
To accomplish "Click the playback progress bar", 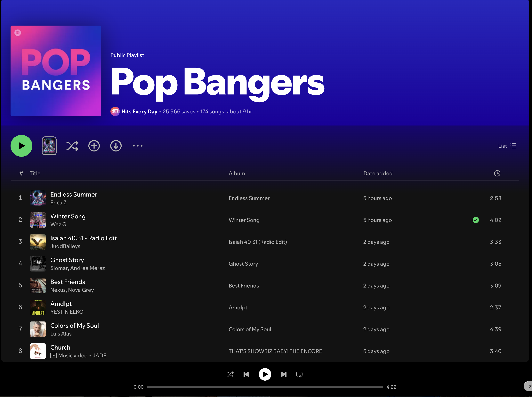I will (x=265, y=387).
